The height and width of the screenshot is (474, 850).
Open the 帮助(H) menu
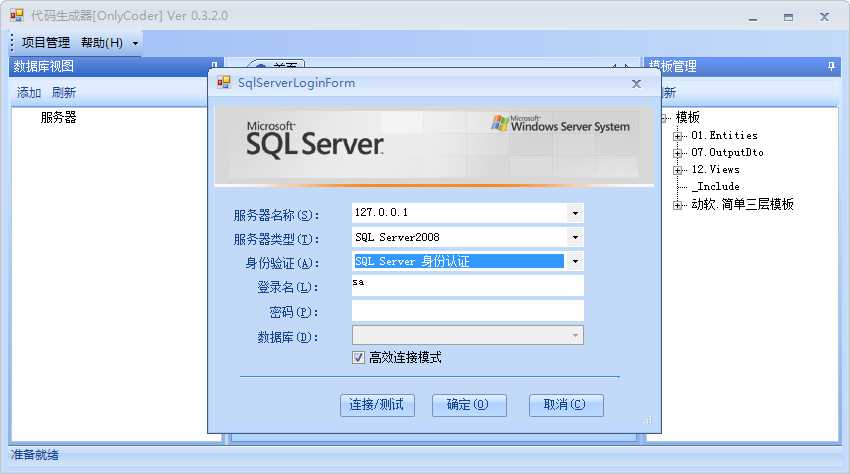tap(102, 42)
